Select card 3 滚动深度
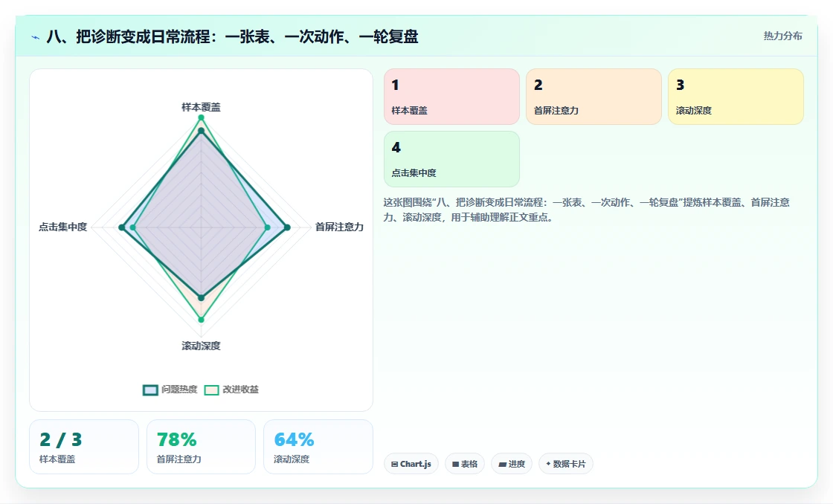 tap(736, 97)
